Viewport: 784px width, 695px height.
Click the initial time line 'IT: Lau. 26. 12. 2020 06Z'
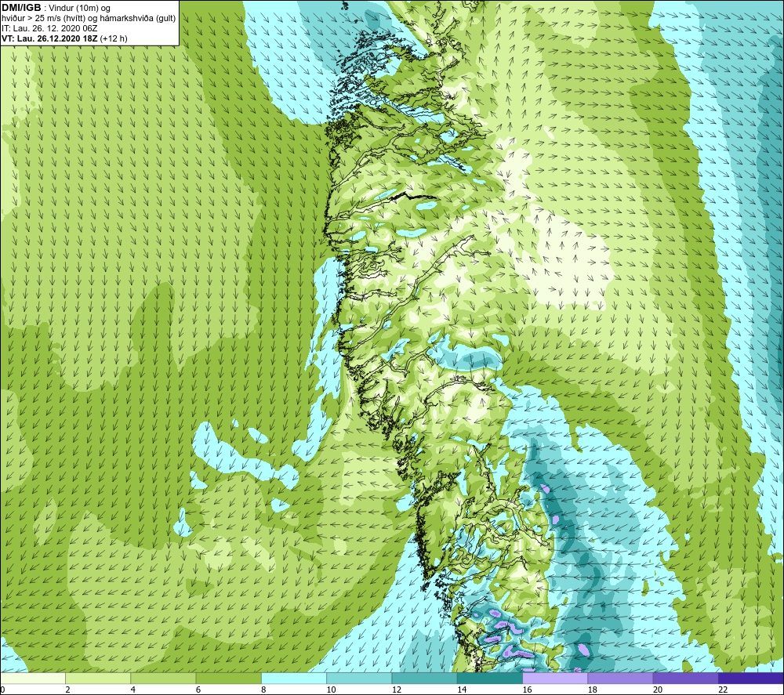(49, 28)
